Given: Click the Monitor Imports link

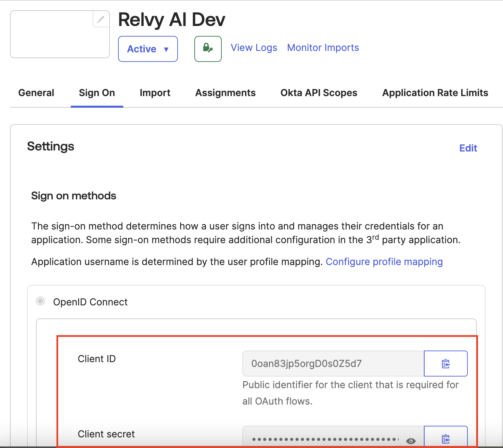Looking at the screenshot, I should [x=323, y=48].
